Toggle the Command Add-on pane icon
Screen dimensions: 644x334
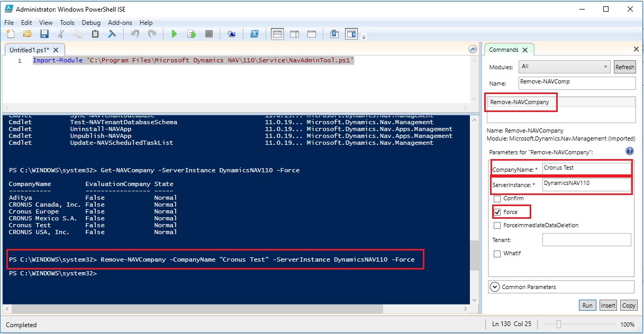351,34
